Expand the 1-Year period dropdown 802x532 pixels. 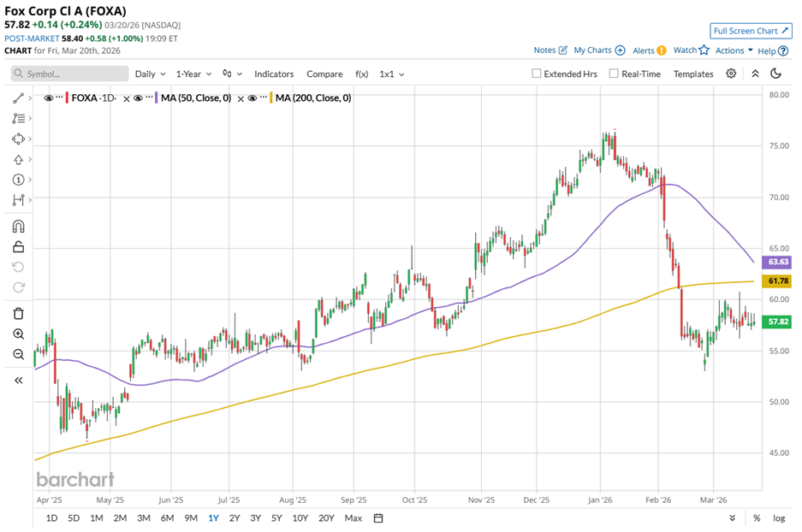(x=194, y=74)
